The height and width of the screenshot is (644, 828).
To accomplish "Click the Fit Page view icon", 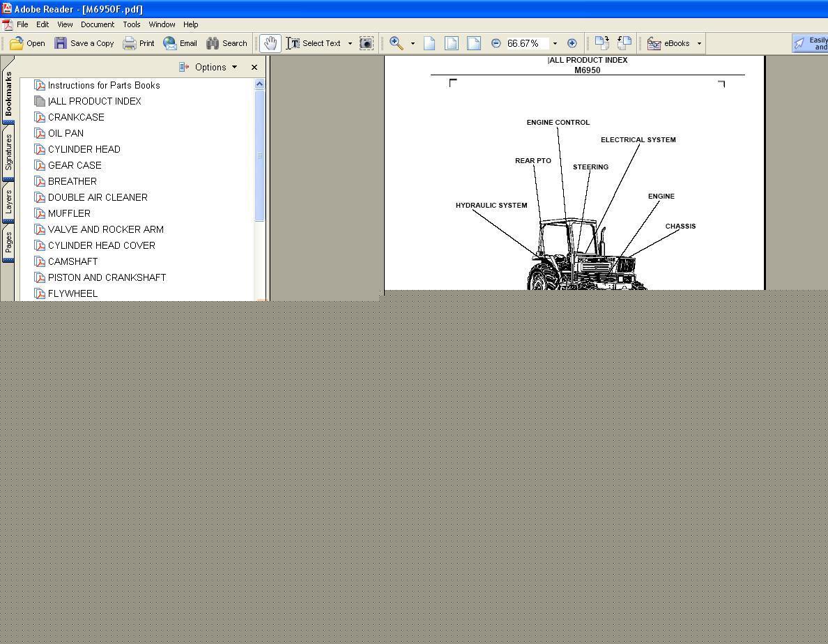I will pyautogui.click(x=452, y=43).
